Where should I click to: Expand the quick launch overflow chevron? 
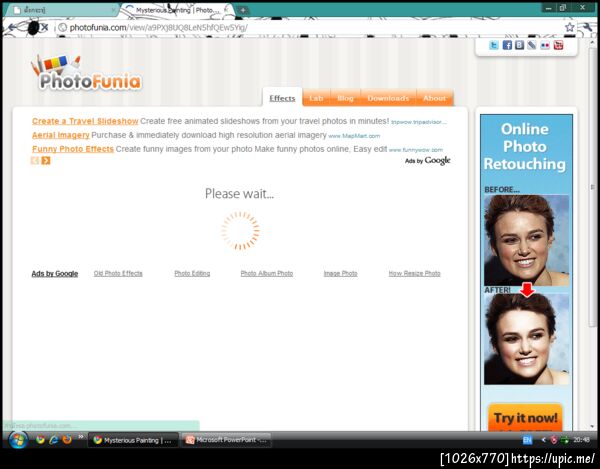[81, 437]
